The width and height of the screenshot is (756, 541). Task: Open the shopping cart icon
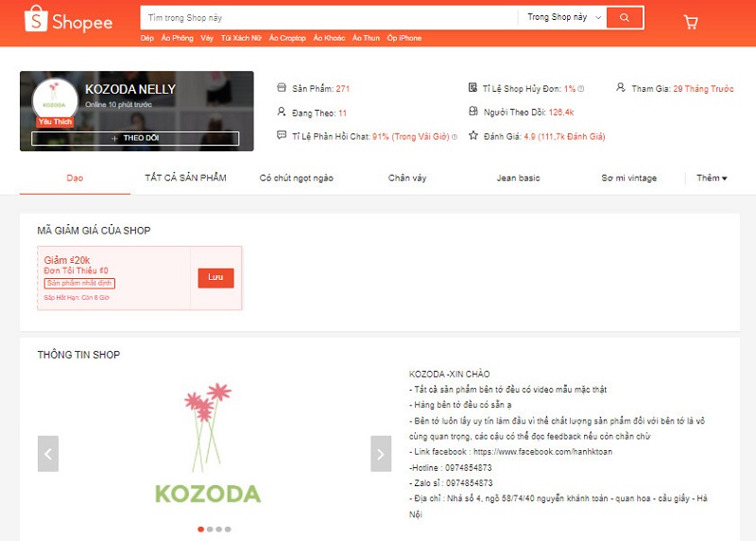[691, 22]
